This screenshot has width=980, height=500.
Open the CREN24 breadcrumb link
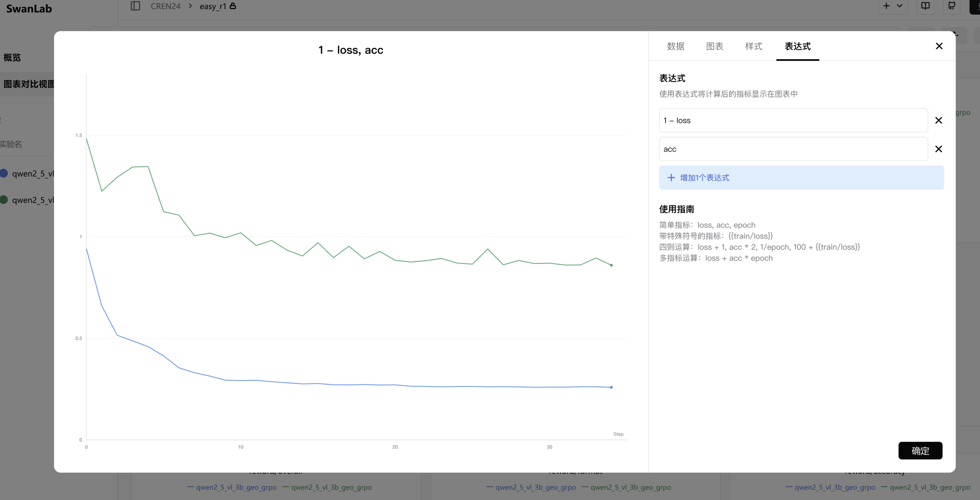point(166,6)
